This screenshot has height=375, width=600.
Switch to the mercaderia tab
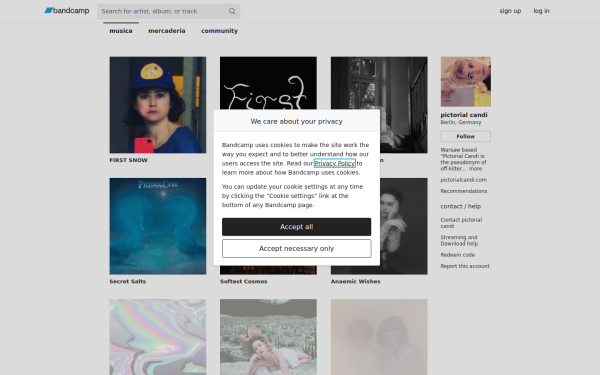pyautogui.click(x=166, y=31)
